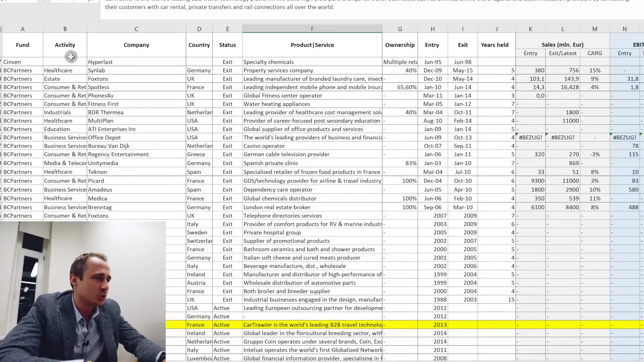Click the Fund header cell
644x362 pixels.
point(22,45)
